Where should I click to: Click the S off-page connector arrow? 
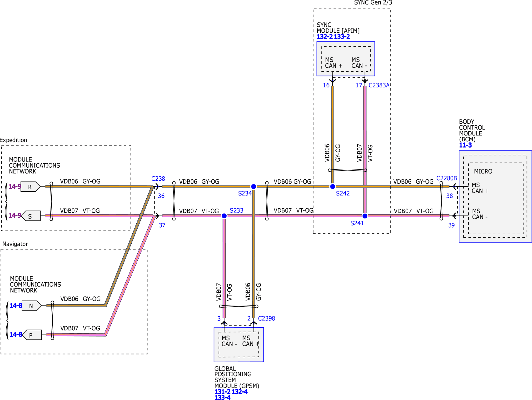[x=31, y=216]
